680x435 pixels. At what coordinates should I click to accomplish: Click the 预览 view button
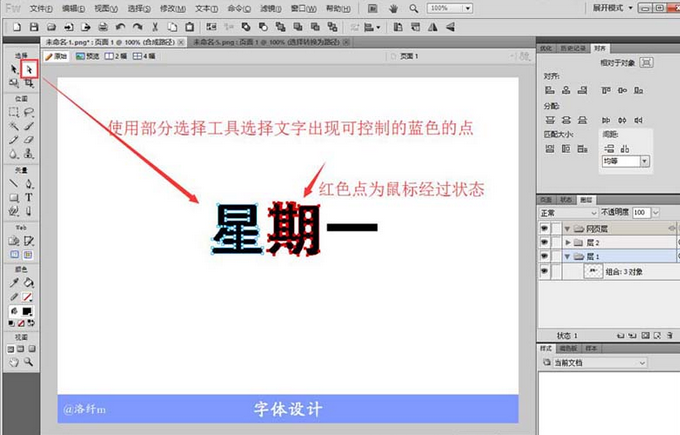coord(89,57)
